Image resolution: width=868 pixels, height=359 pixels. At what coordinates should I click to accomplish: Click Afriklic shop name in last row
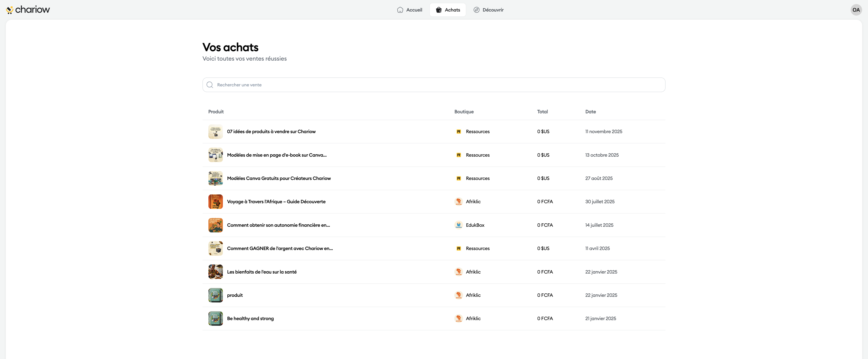(473, 318)
